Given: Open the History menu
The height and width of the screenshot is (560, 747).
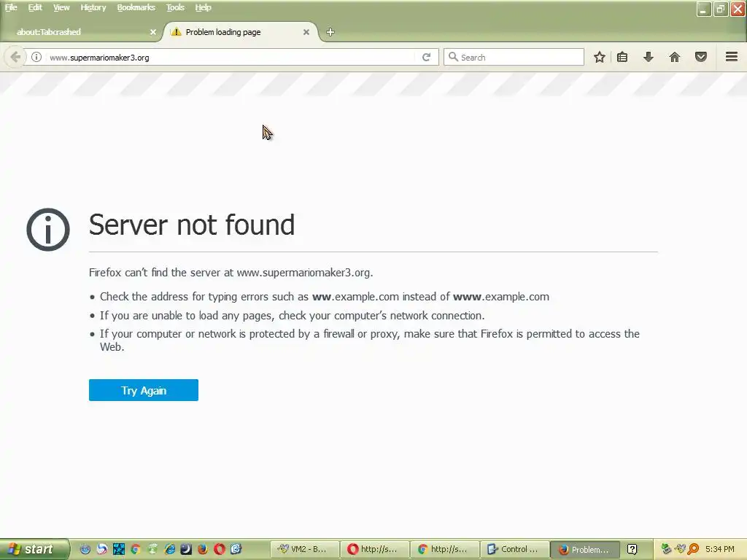Looking at the screenshot, I should (x=93, y=7).
